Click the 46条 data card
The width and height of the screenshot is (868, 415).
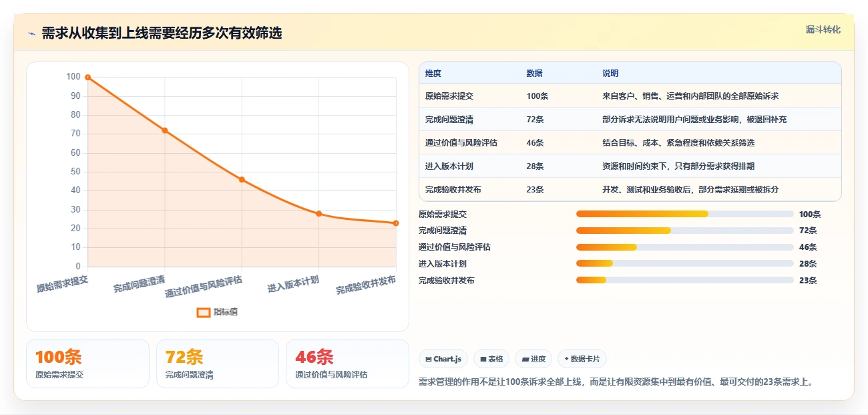click(x=347, y=364)
